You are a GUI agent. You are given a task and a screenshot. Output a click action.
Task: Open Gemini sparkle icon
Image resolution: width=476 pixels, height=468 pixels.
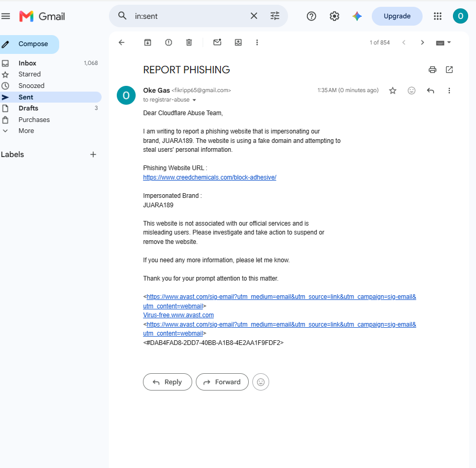[x=357, y=16]
